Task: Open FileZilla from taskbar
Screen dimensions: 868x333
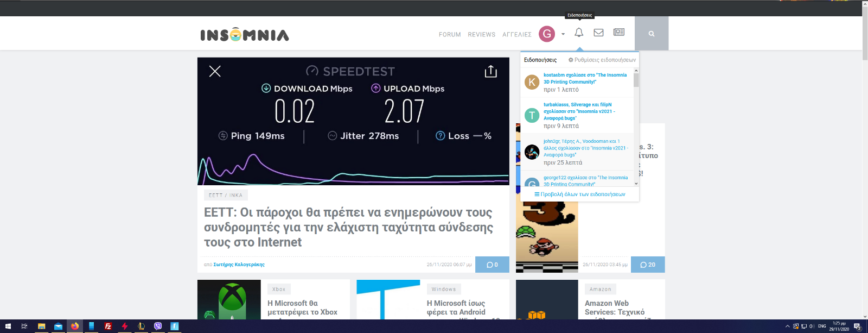Action: coord(108,326)
